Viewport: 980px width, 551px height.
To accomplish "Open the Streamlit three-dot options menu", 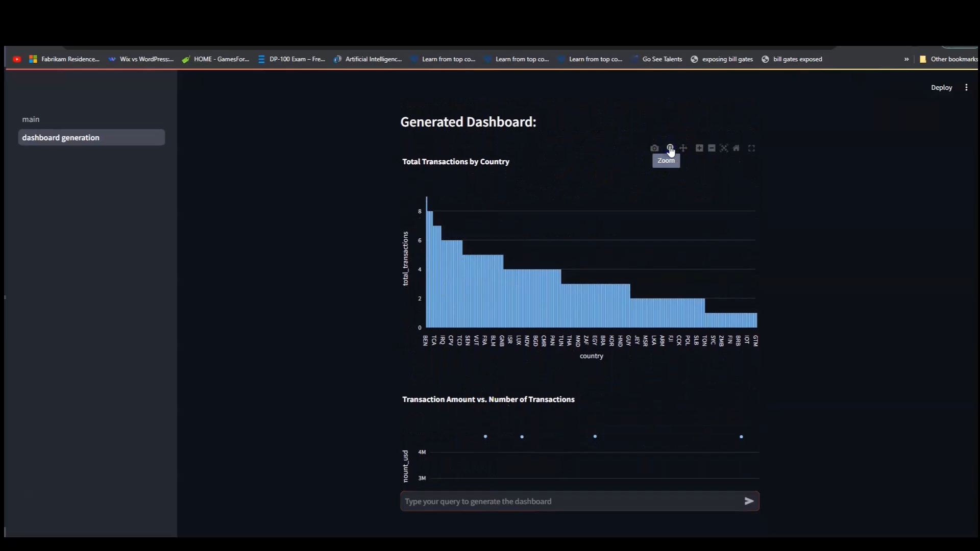I will point(966,88).
